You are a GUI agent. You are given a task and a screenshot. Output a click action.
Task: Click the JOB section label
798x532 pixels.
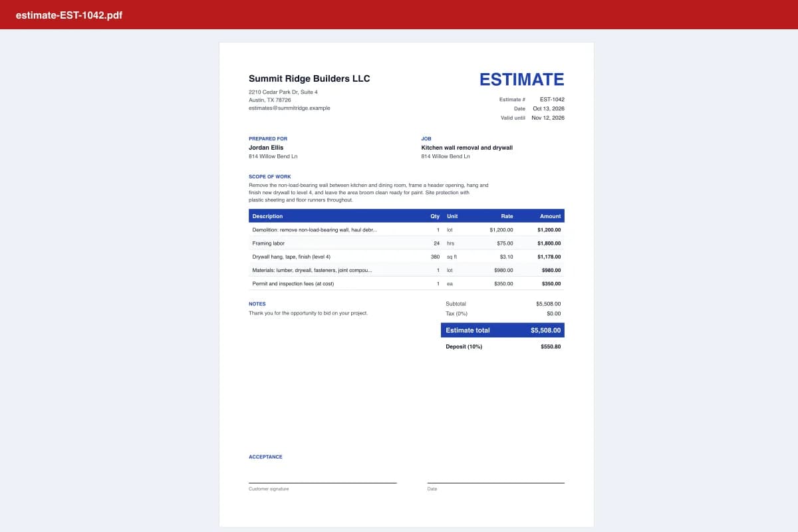click(426, 139)
